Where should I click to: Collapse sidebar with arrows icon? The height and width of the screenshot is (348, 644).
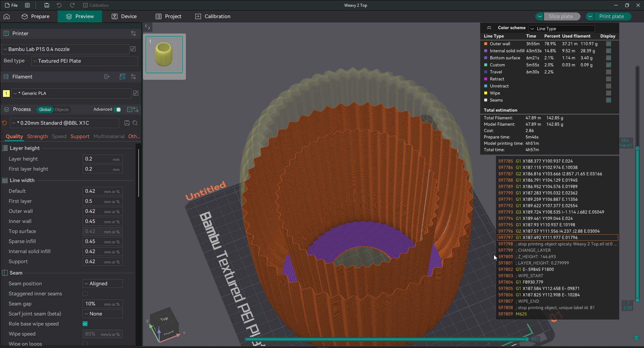(x=147, y=27)
